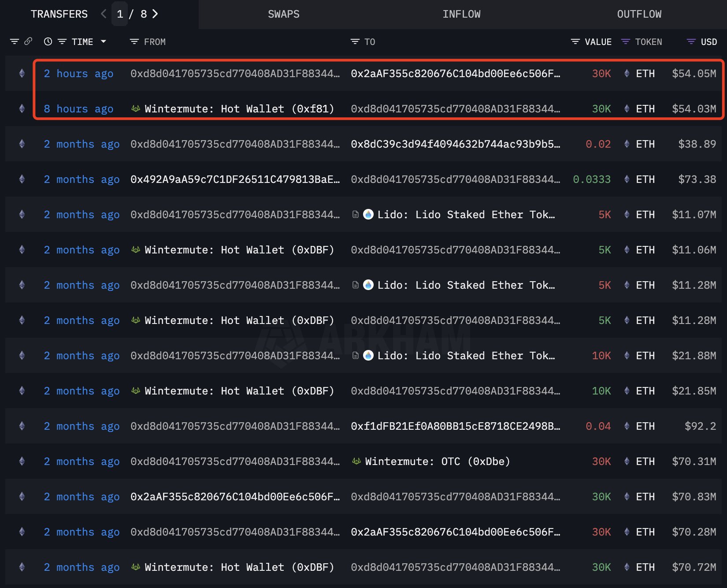Click the total pages number 8
727x588 pixels.
(x=144, y=14)
